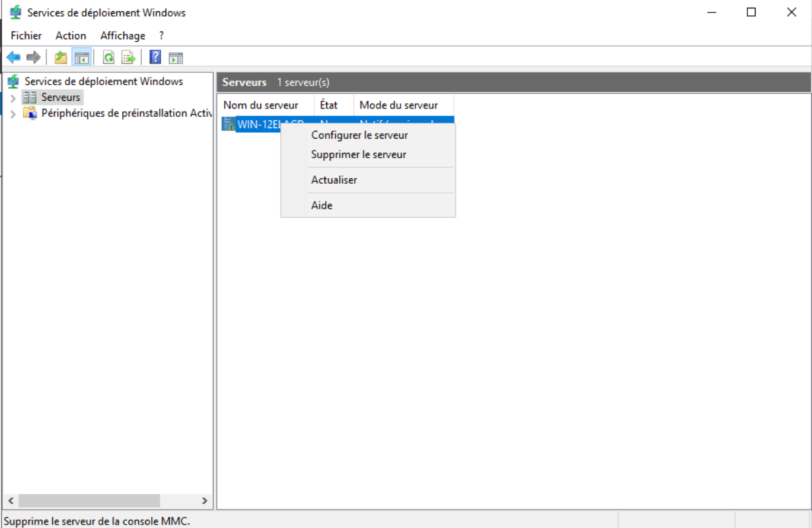Sort by Nom du serveur column header
This screenshot has height=528, width=812.
click(x=260, y=105)
